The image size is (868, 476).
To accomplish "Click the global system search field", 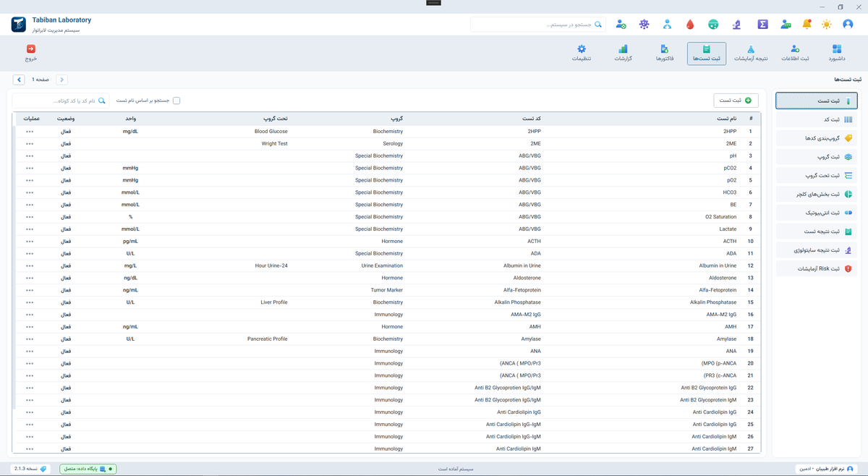I will pos(539,25).
